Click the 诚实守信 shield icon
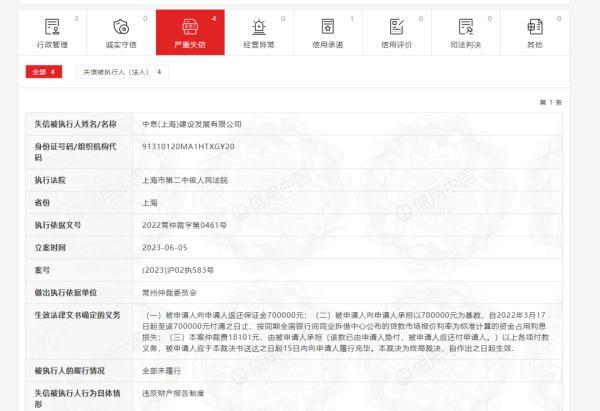Image resolution: width=600 pixels, height=411 pixels. tap(121, 27)
